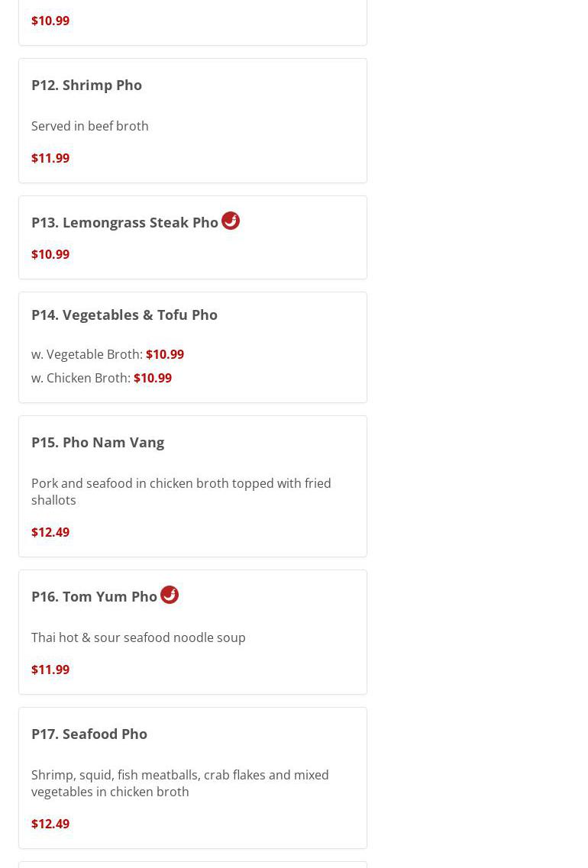Pick the Chicken Broth $10.99 price
This screenshot has width=588, height=868.
(153, 378)
